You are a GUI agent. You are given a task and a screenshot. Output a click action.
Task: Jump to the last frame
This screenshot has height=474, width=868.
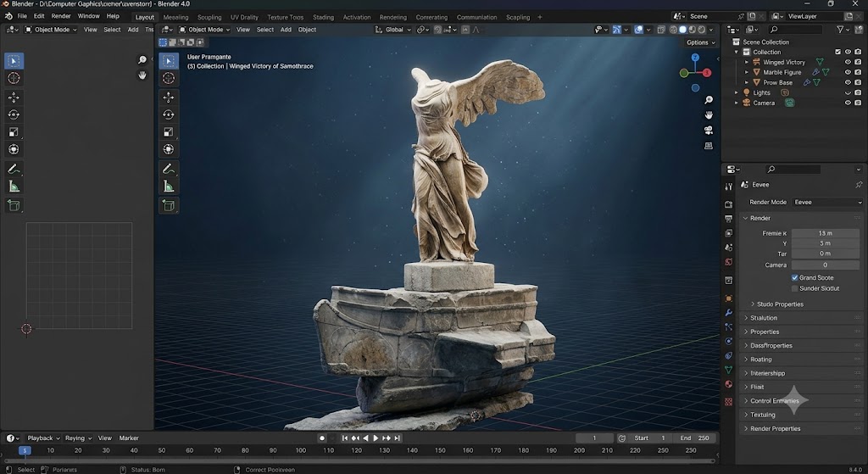pyautogui.click(x=397, y=438)
